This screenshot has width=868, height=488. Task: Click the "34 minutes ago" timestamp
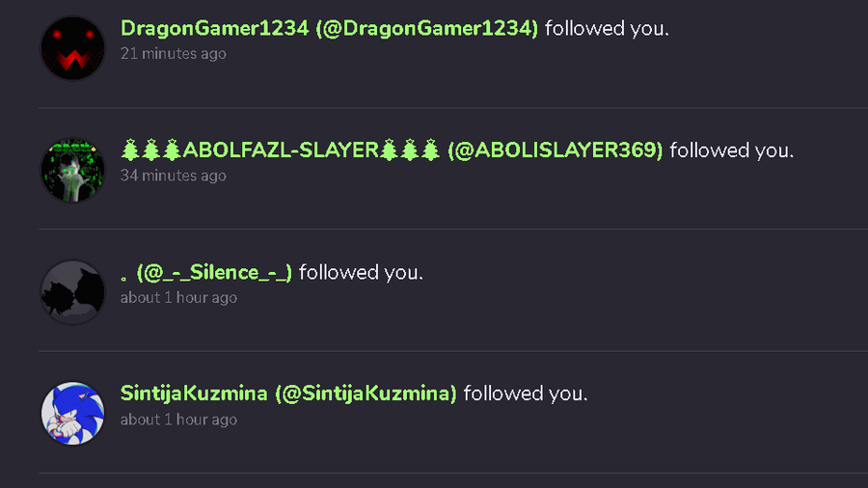pyautogui.click(x=174, y=176)
